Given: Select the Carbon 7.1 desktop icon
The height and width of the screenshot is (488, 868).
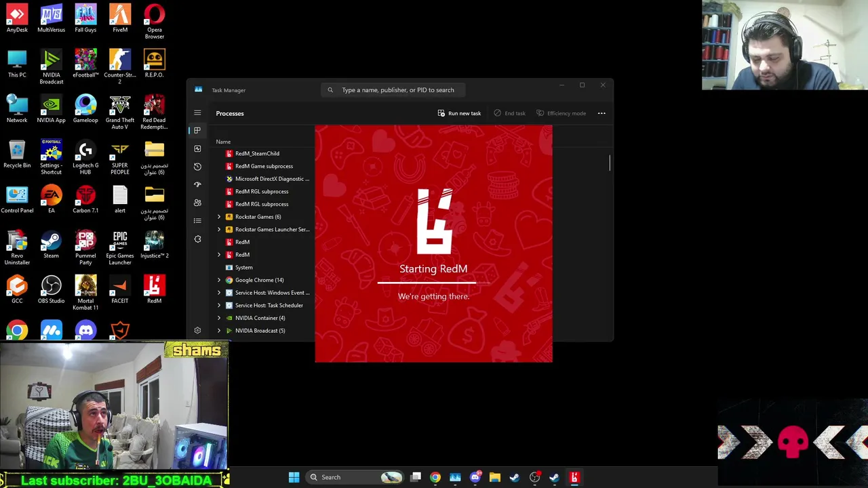Looking at the screenshot, I should (85, 200).
